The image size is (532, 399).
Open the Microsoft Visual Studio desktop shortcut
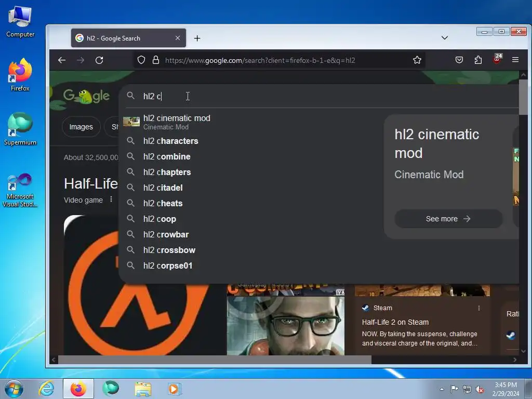pyautogui.click(x=20, y=190)
